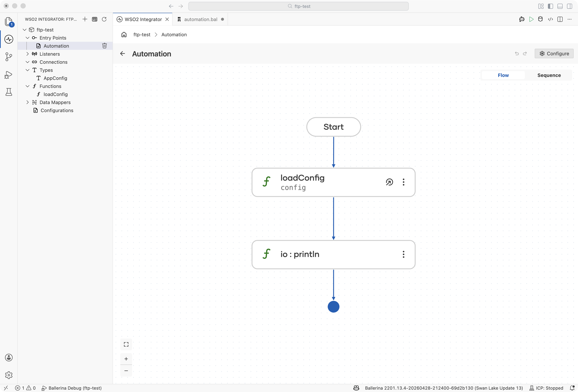Toggle the primary side bar layout icon

coord(550,6)
